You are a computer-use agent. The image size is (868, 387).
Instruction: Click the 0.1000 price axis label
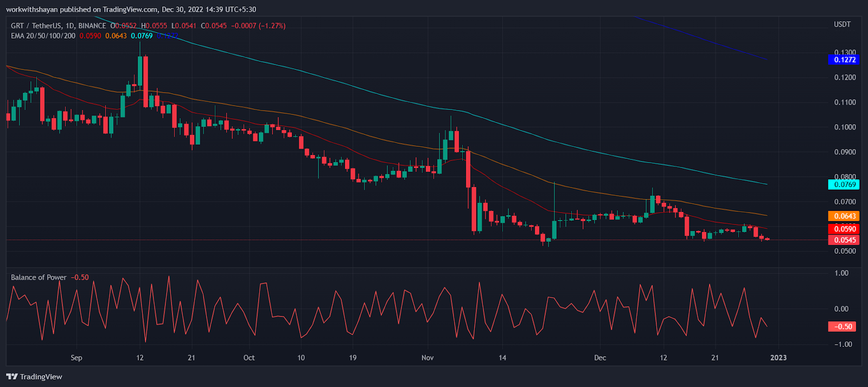[x=845, y=127]
